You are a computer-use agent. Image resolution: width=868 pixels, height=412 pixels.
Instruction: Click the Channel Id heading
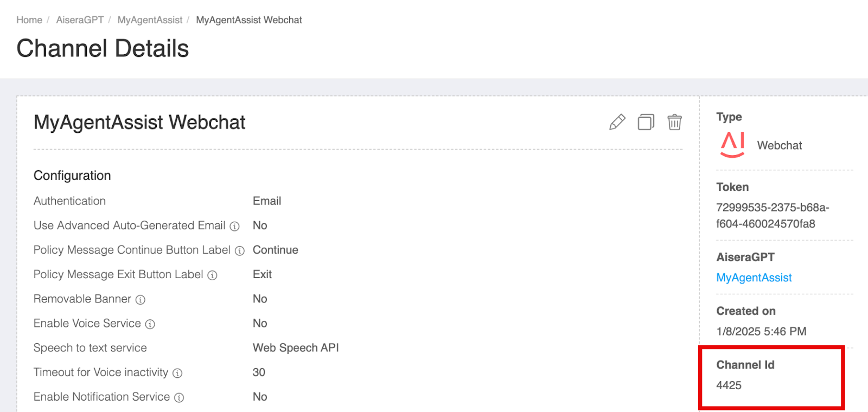745,365
